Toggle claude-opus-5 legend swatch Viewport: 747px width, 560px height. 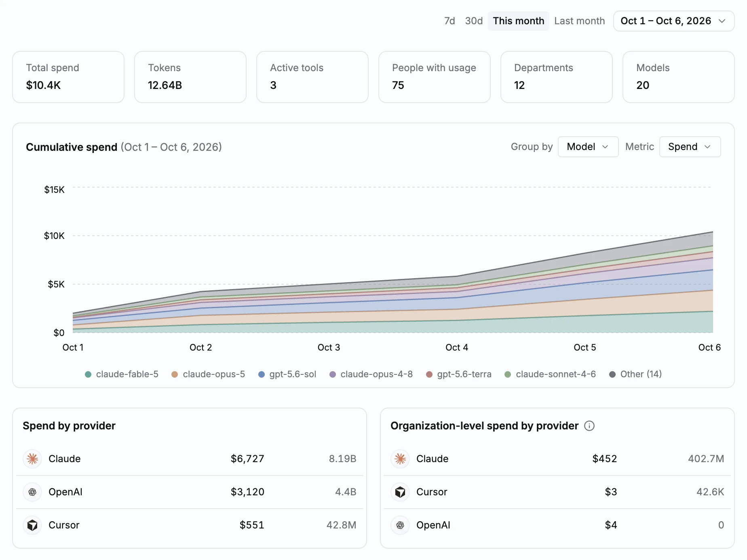tap(175, 374)
